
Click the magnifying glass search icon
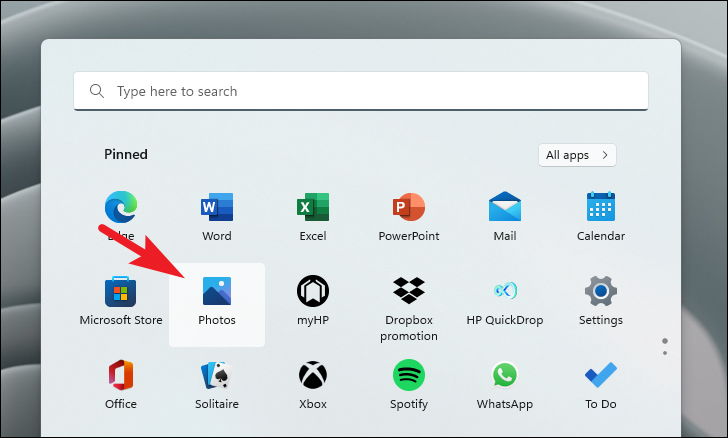click(97, 91)
